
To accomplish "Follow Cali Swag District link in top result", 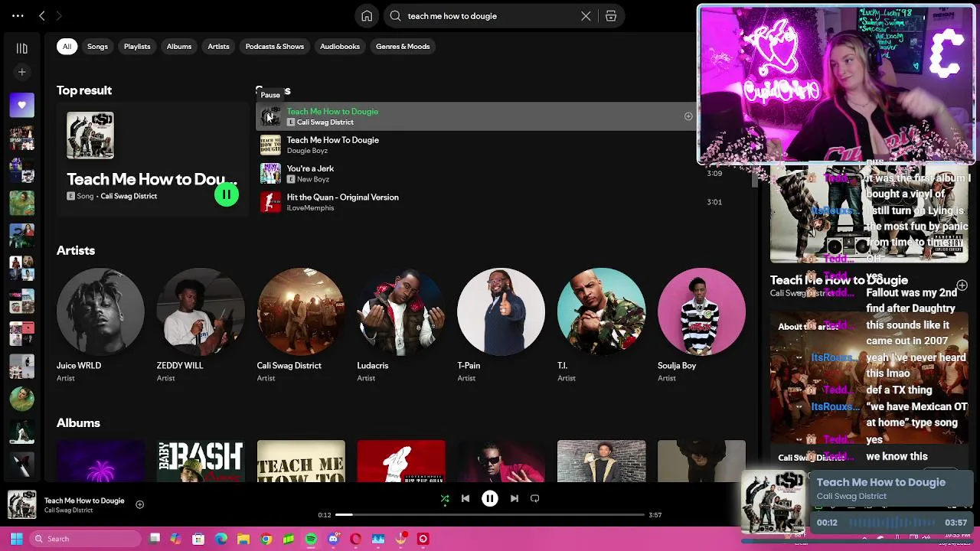I will pos(129,196).
